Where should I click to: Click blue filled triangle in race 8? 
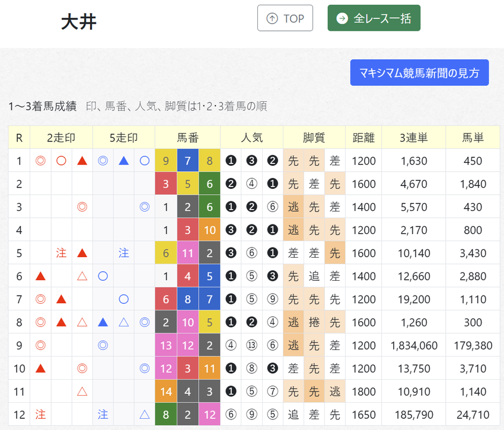pyautogui.click(x=103, y=322)
